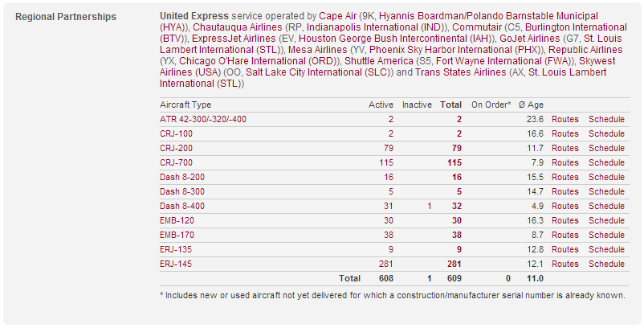Click Routes for the CRJ-200 row
The image size is (644, 328).
565,148
